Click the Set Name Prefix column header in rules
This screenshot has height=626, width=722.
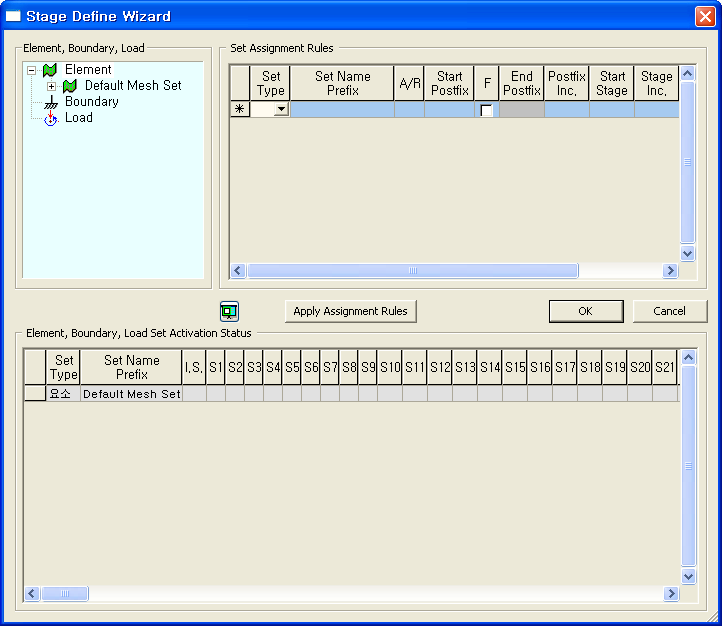342,83
